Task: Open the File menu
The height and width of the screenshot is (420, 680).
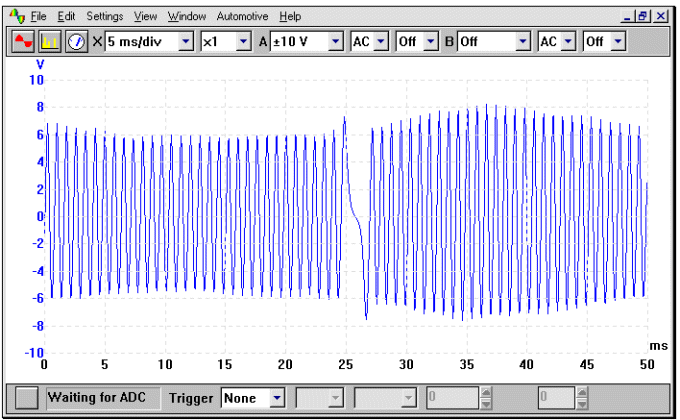Action: pyautogui.click(x=38, y=17)
